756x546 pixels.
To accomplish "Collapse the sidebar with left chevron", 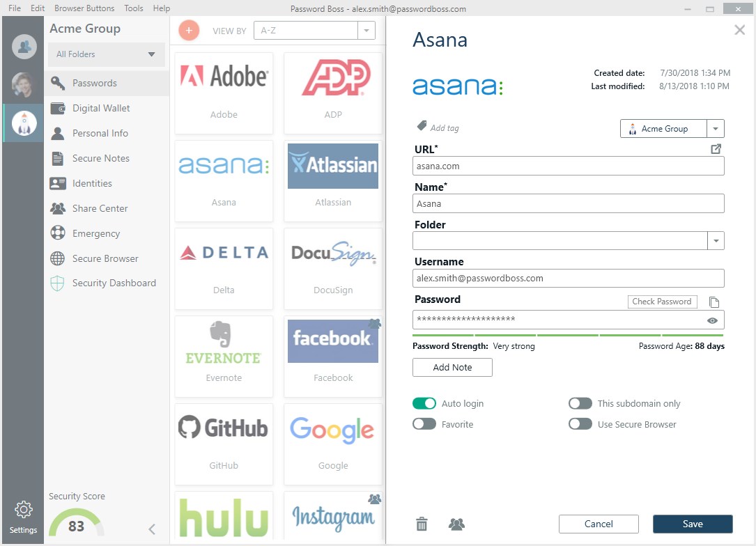I will click(x=152, y=529).
